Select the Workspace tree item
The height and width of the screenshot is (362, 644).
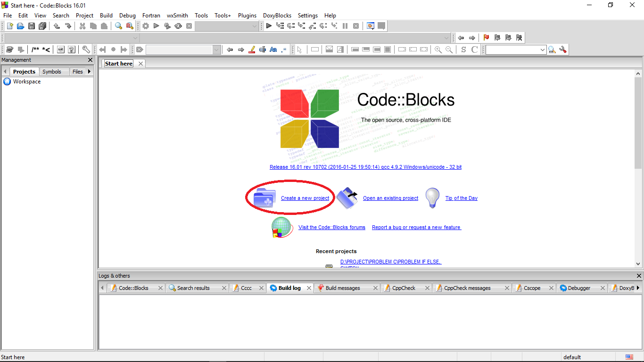pyautogui.click(x=27, y=82)
